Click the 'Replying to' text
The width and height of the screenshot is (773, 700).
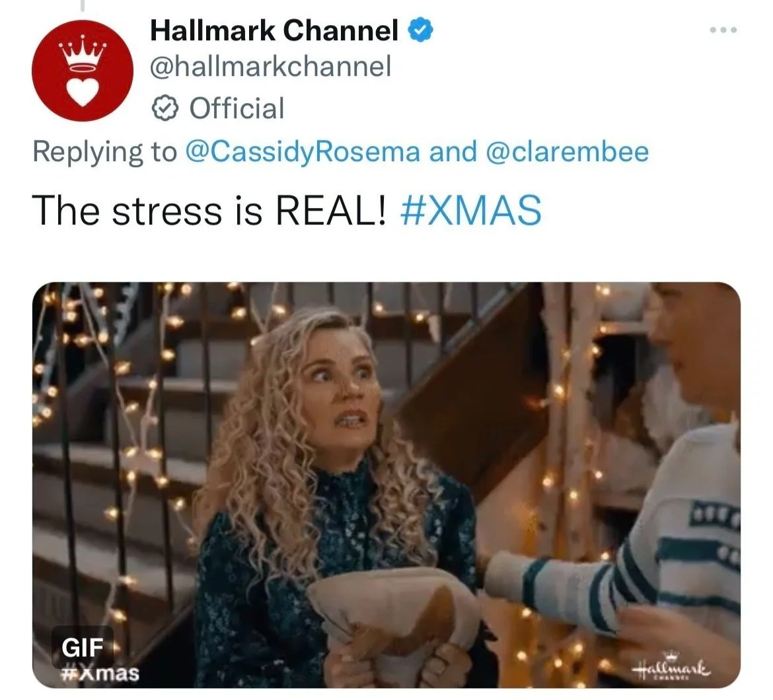tap(104, 152)
